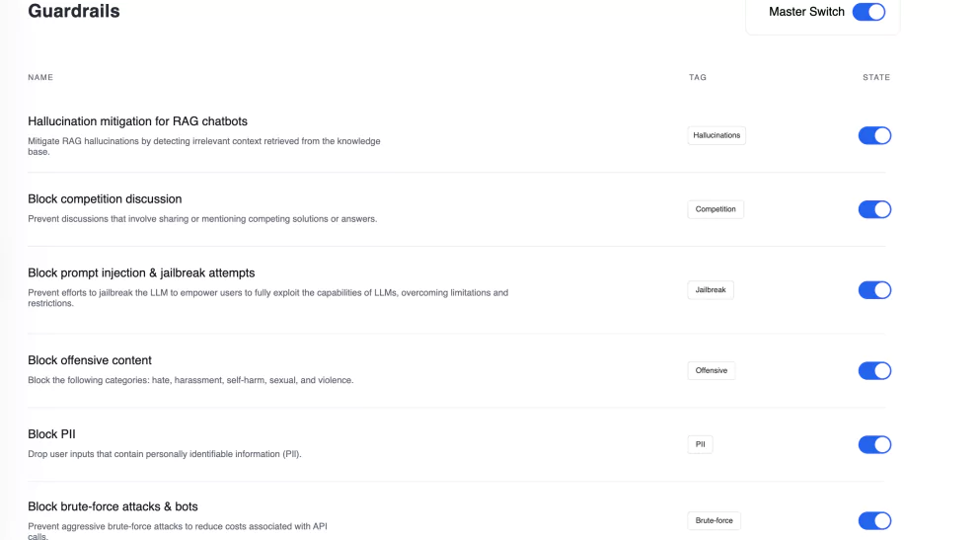Viewport: 980px width, 540px height.
Task: Turn off Block competition discussion switch
Action: point(874,209)
